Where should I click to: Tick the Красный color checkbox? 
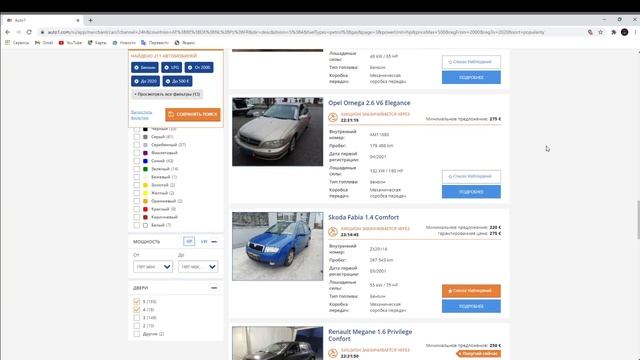pos(137,209)
